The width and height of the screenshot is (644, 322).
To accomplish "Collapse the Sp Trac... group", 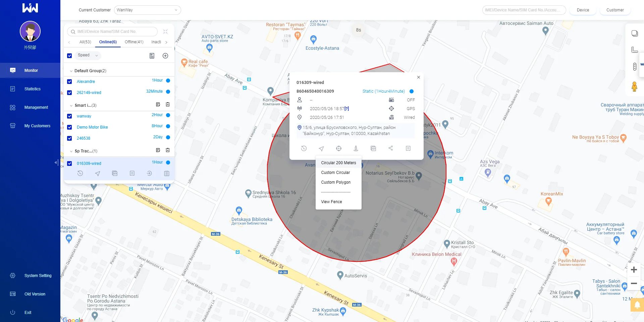I will (71, 151).
